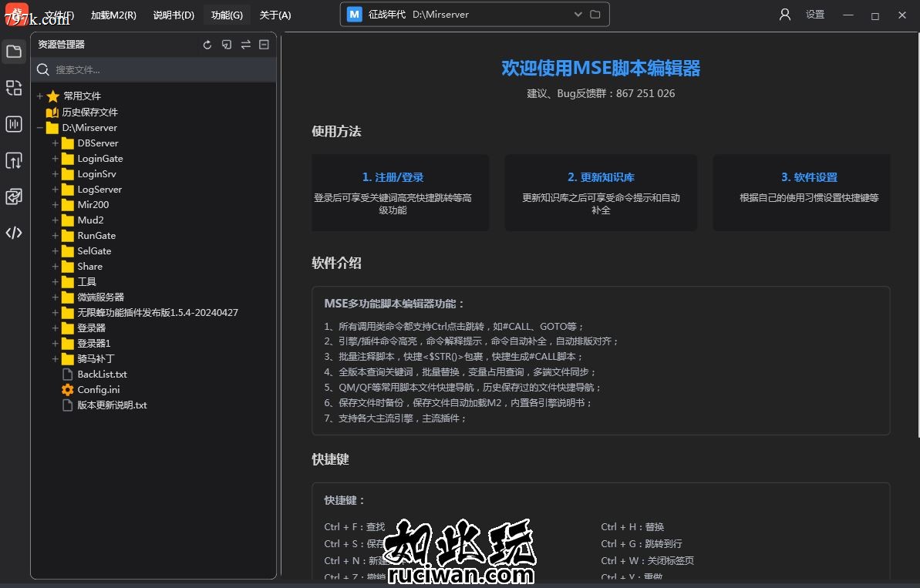Image resolution: width=920 pixels, height=588 pixels.
Task: Click the BackList.txt file icon
Action: pyautogui.click(x=67, y=374)
